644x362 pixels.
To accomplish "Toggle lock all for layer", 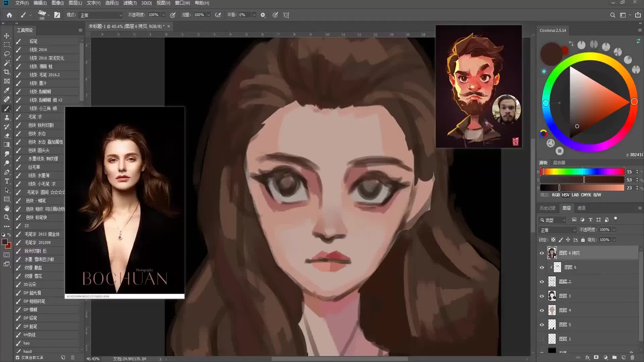I will click(583, 240).
